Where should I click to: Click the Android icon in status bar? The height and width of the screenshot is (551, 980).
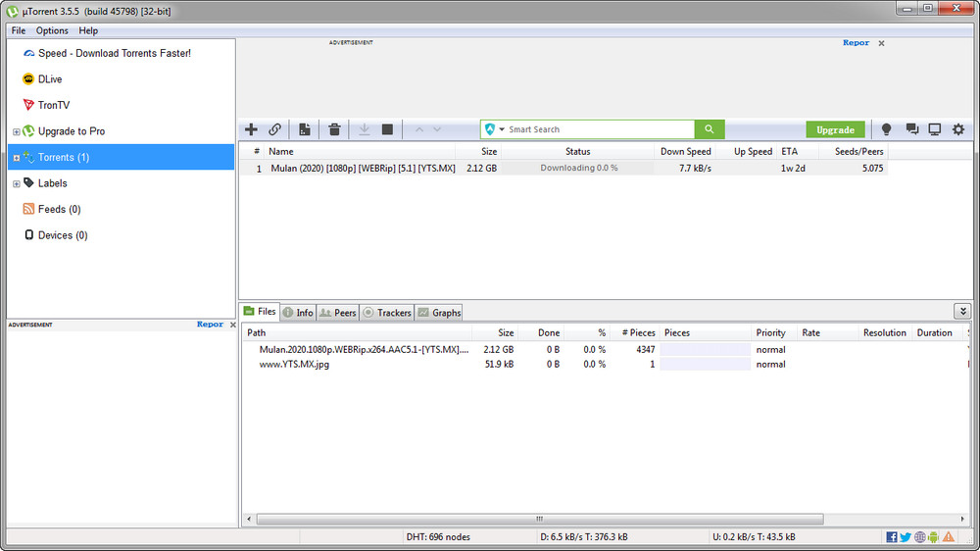tap(934, 536)
